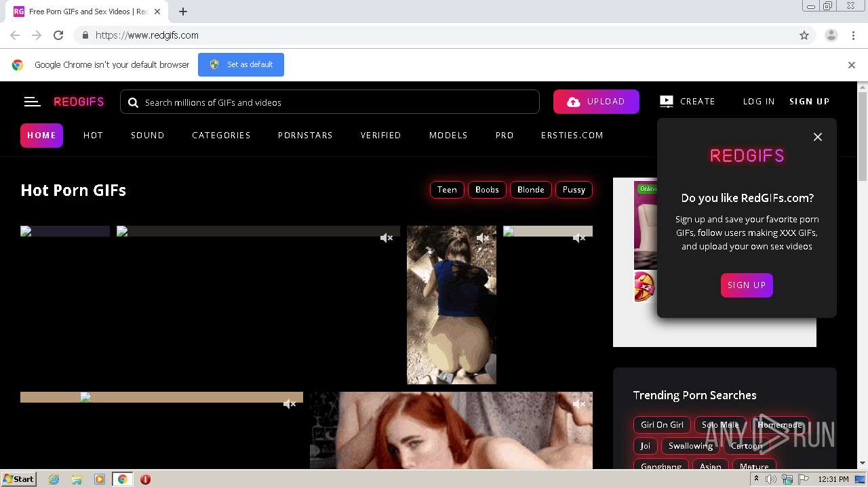
Task: Open the CREATE option
Action: coord(687,102)
